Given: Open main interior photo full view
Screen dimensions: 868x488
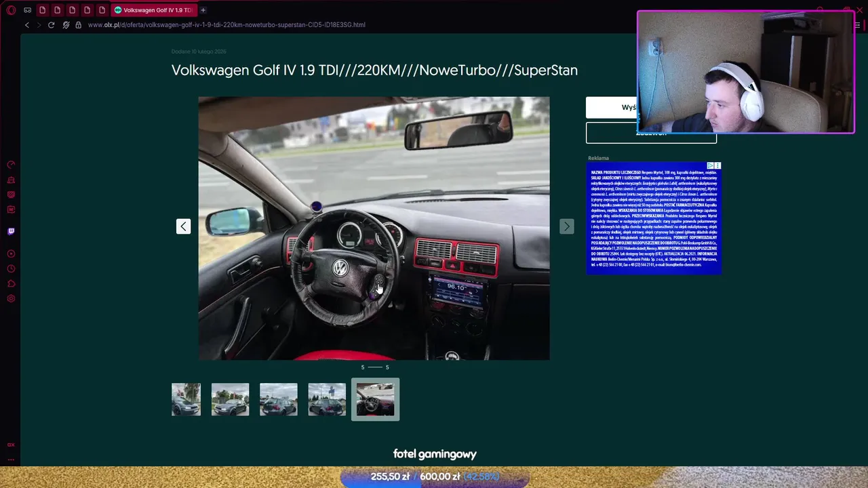Looking at the screenshot, I should coord(374,228).
